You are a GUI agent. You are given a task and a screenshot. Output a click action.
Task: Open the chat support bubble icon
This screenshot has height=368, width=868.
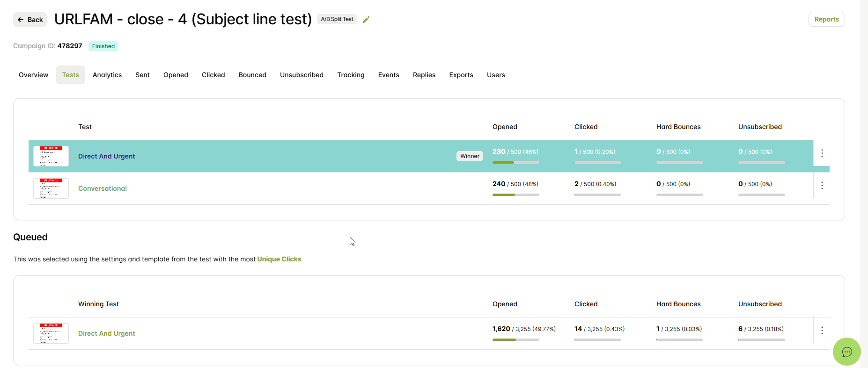pyautogui.click(x=846, y=352)
